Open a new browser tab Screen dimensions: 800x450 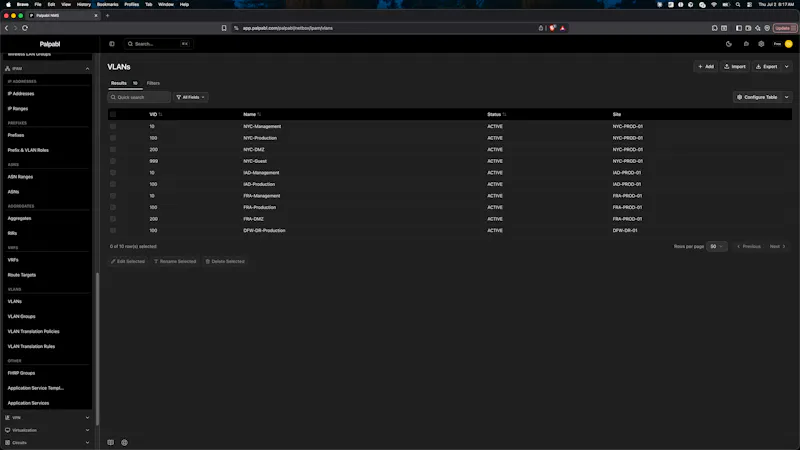pos(108,15)
